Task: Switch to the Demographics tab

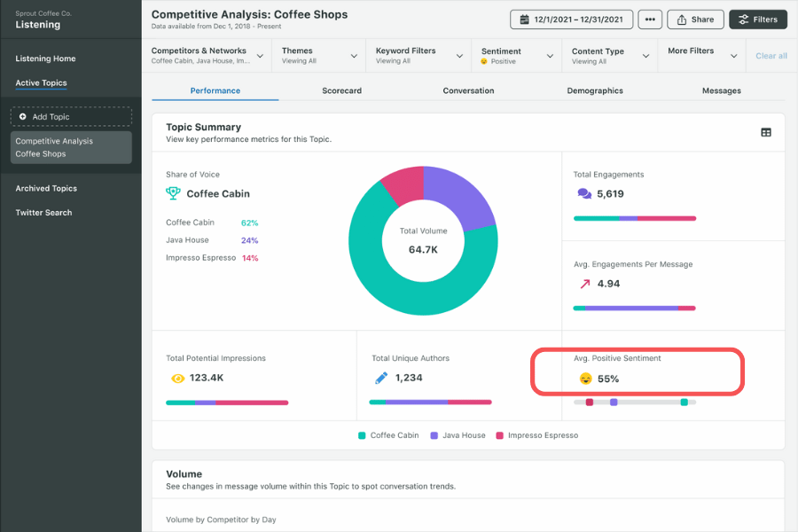Action: tap(595, 90)
